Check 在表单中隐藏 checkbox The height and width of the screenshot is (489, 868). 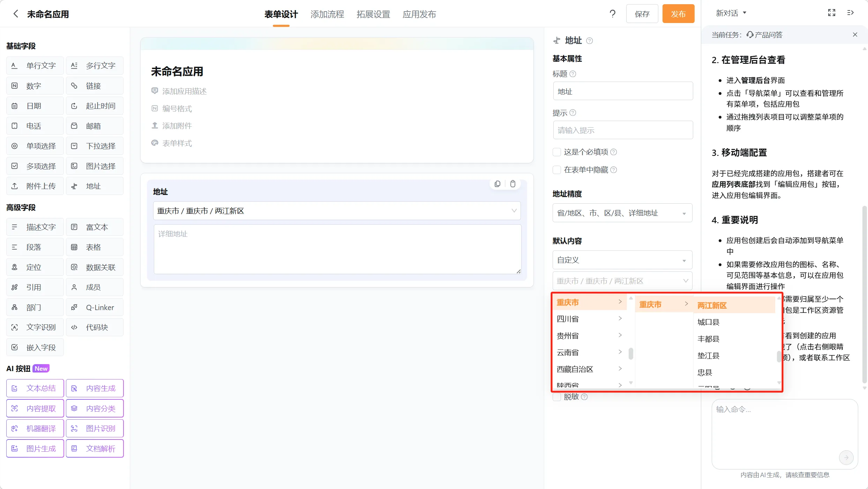click(x=557, y=170)
